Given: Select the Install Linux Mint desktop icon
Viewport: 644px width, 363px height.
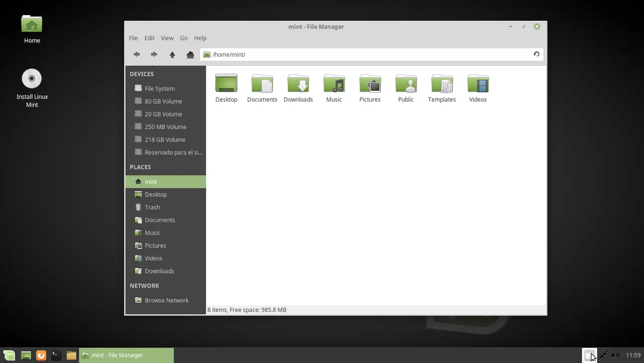Looking at the screenshot, I should pyautogui.click(x=32, y=78).
